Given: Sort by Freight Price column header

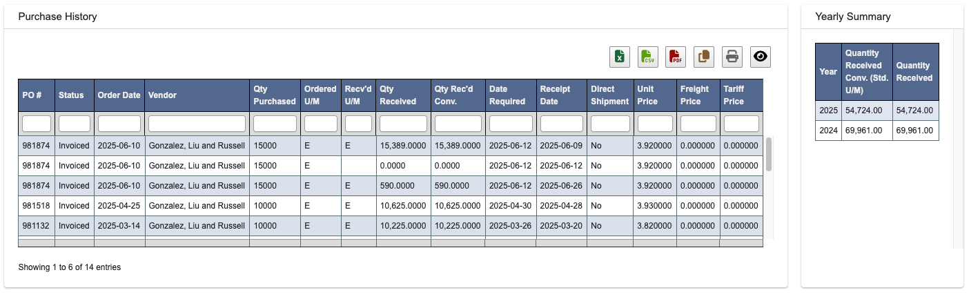Looking at the screenshot, I should click(x=698, y=95).
